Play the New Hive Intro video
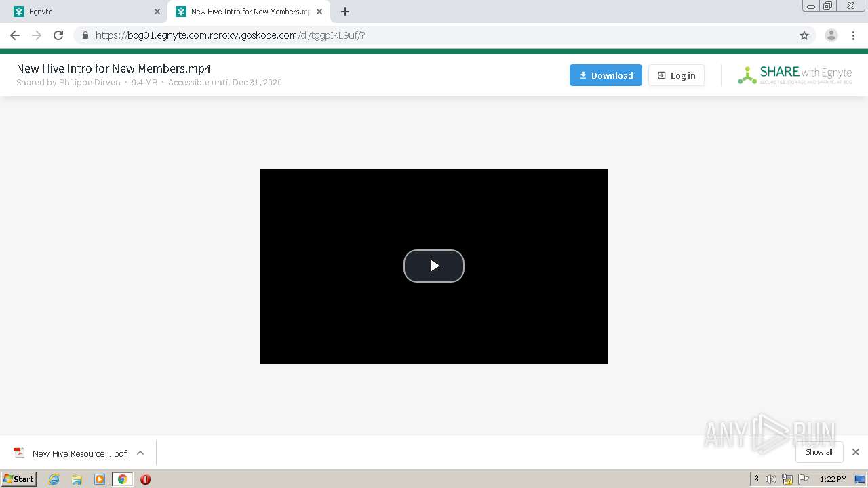The image size is (868, 488). [434, 266]
